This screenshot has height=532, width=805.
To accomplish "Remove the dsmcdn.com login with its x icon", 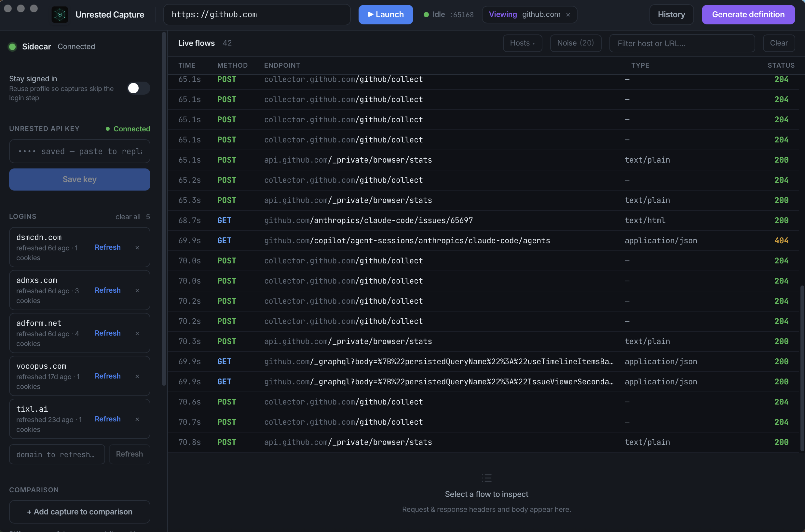I will [137, 248].
